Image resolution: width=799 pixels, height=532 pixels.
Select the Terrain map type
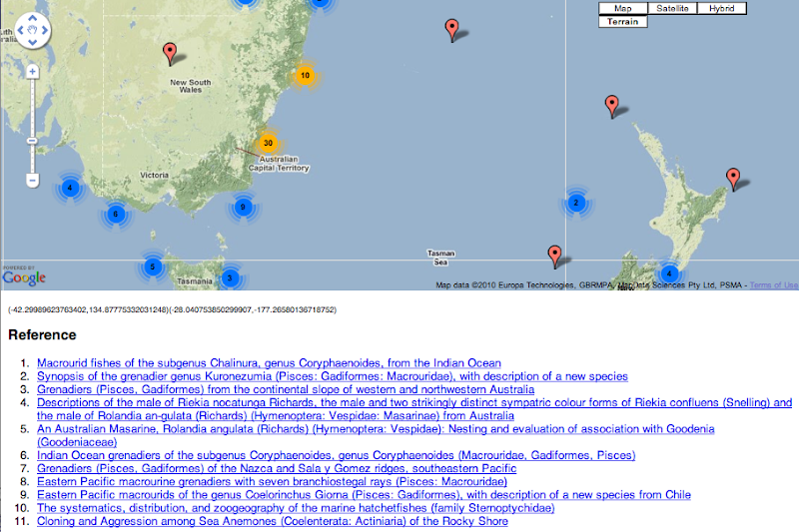[x=623, y=21]
